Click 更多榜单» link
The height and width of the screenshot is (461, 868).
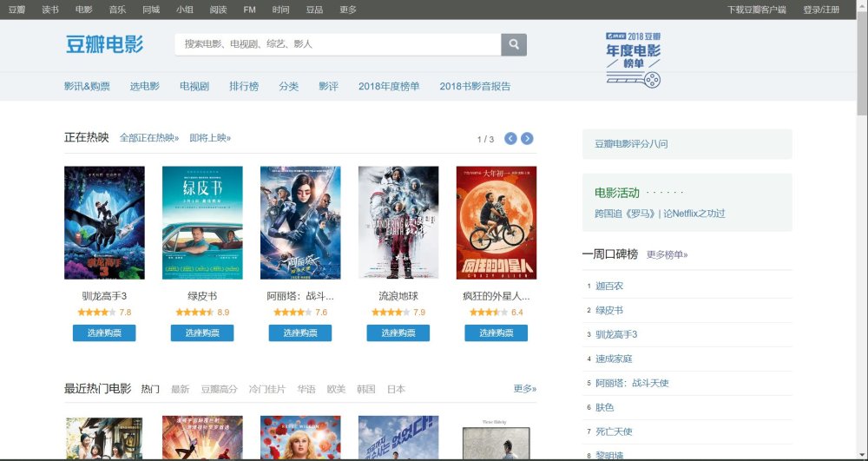(x=667, y=254)
